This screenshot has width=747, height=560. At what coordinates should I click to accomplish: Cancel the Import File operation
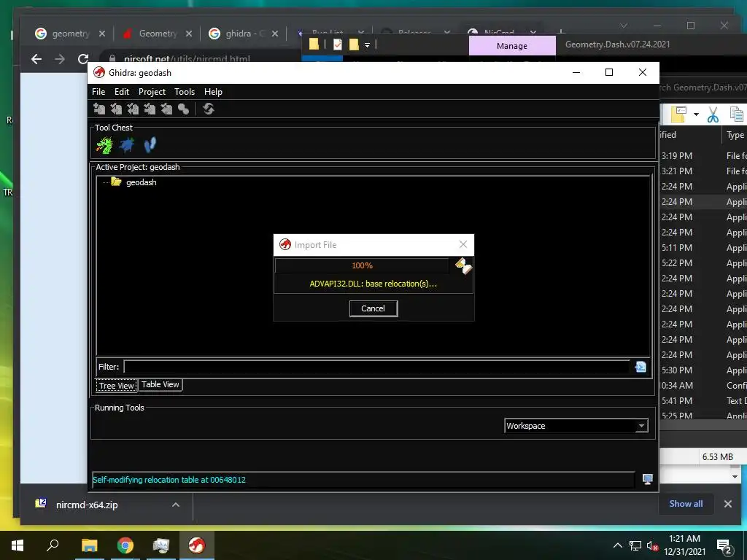(373, 308)
